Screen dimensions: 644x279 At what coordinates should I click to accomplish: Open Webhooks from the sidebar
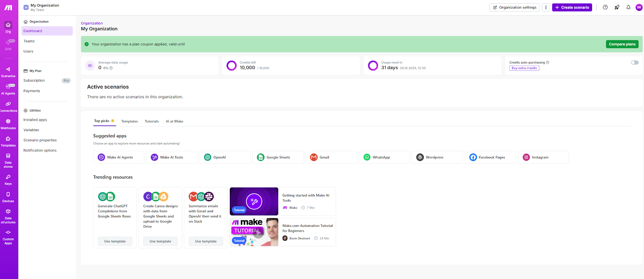8,124
